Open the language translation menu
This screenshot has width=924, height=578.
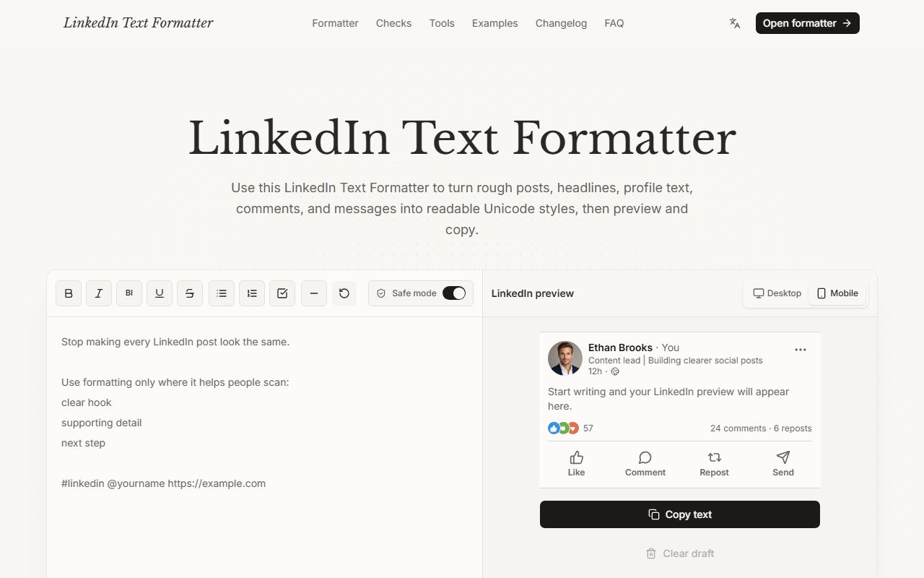click(735, 23)
